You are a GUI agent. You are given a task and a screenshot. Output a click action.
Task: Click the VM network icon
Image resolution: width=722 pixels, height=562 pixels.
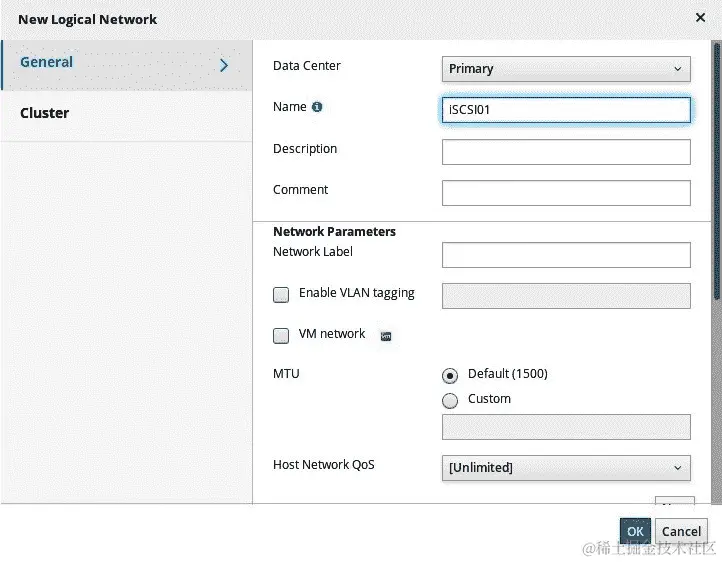coord(386,336)
